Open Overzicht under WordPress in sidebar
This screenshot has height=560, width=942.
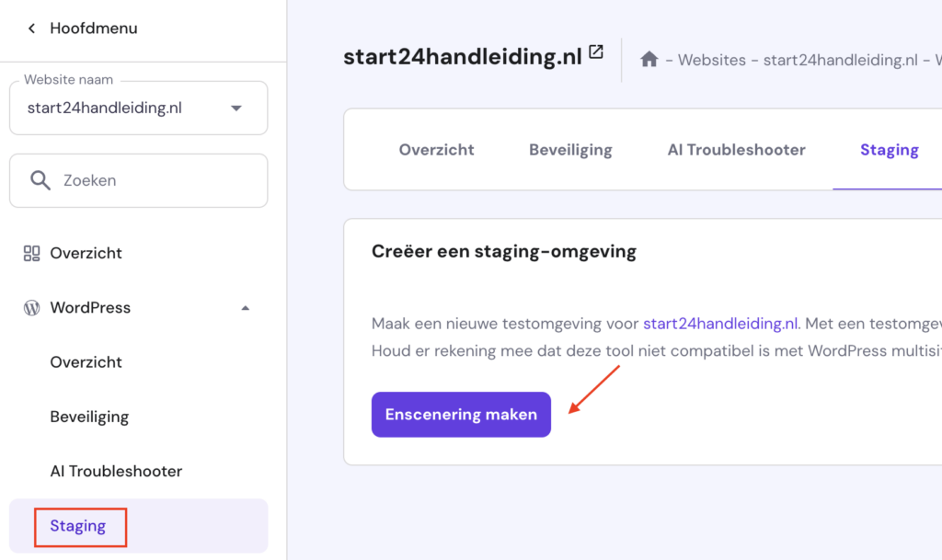tap(86, 362)
